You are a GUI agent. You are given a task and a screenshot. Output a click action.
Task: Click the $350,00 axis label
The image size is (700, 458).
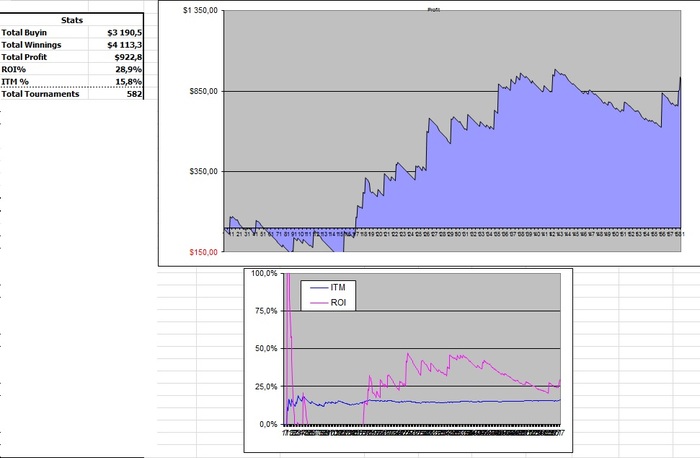[x=204, y=171]
